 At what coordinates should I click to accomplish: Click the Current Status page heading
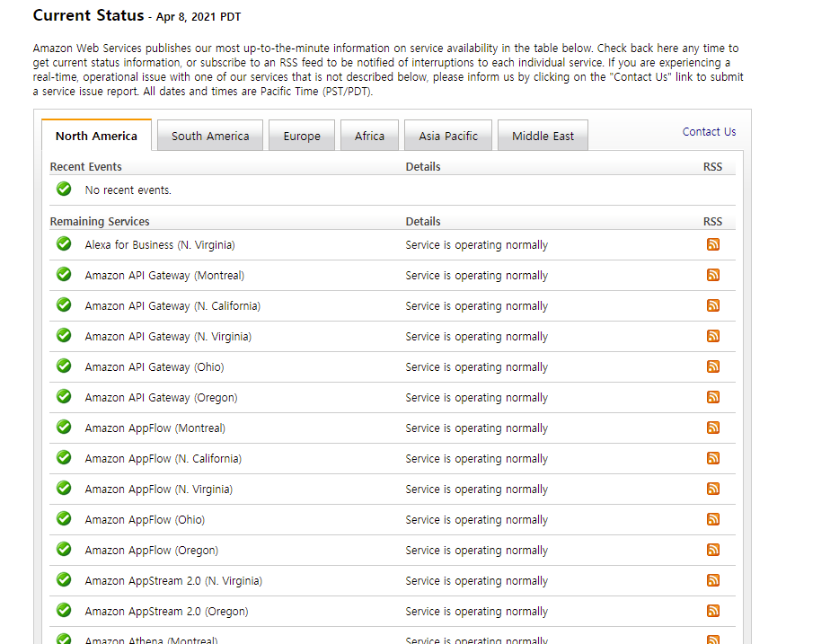tap(88, 15)
